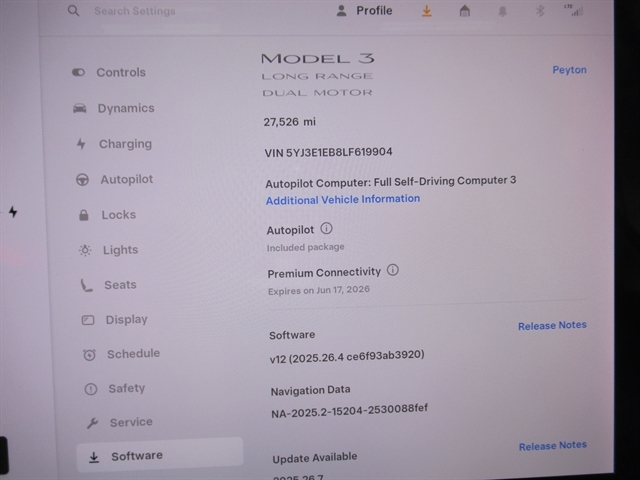Tap the notifications bell icon
The width and height of the screenshot is (640, 480).
[501, 11]
